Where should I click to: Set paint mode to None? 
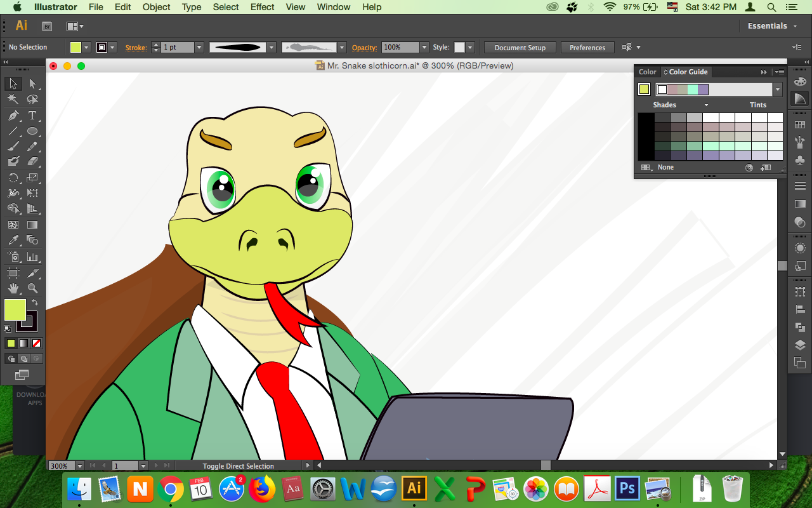point(36,343)
